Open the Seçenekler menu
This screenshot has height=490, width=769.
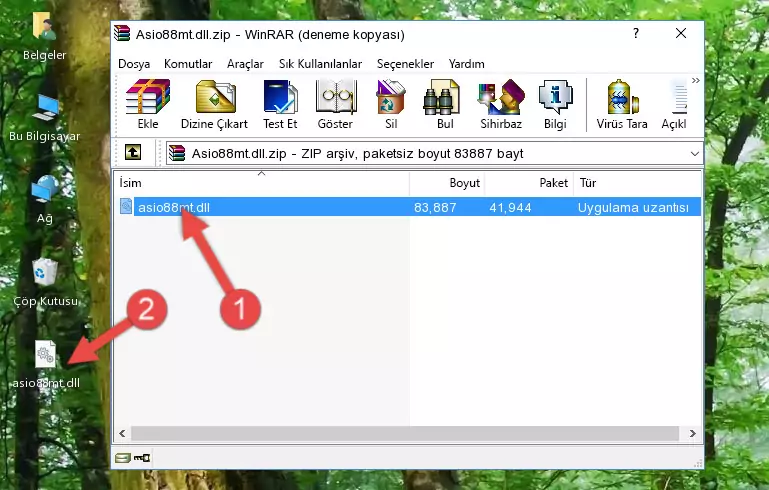point(405,64)
